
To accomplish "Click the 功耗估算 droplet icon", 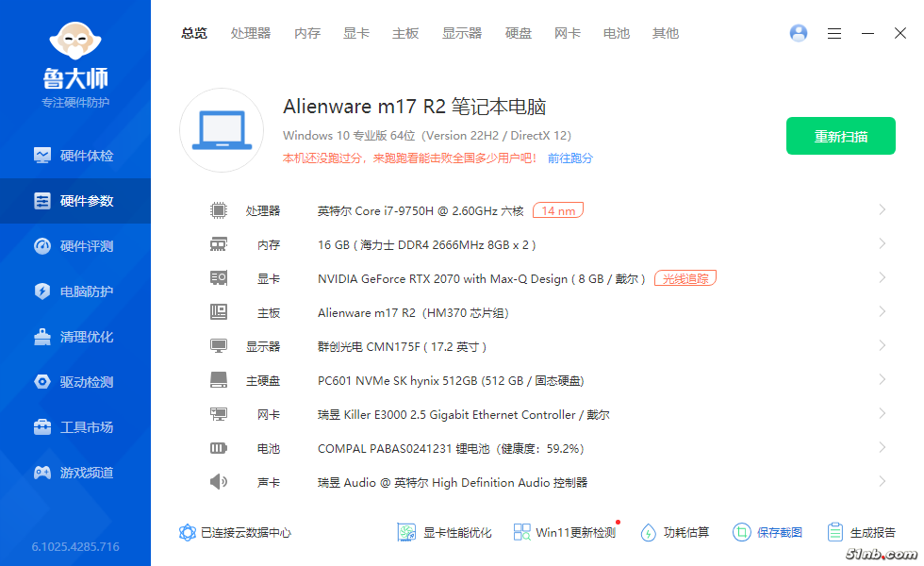I will click(x=649, y=532).
